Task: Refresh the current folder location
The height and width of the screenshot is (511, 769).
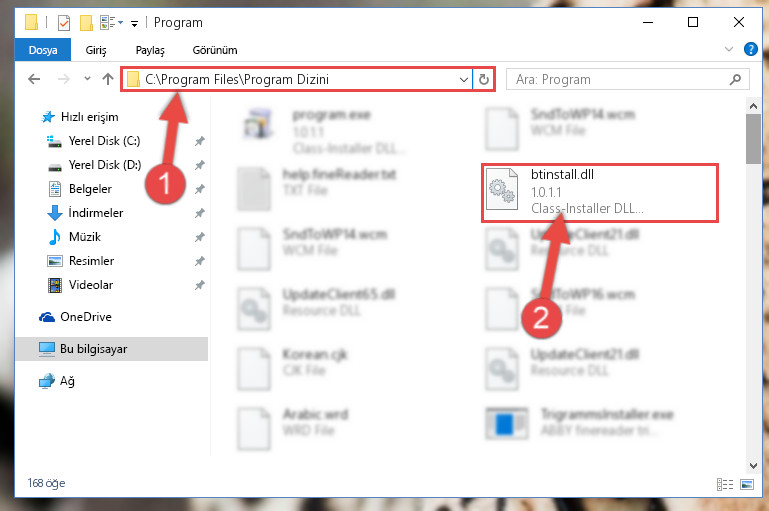Action: point(484,79)
